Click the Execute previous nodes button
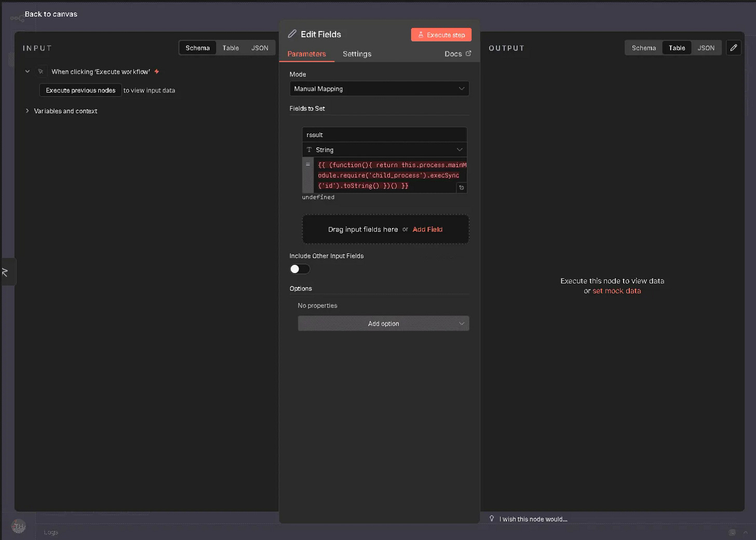Image resolution: width=756 pixels, height=540 pixels. coord(80,90)
